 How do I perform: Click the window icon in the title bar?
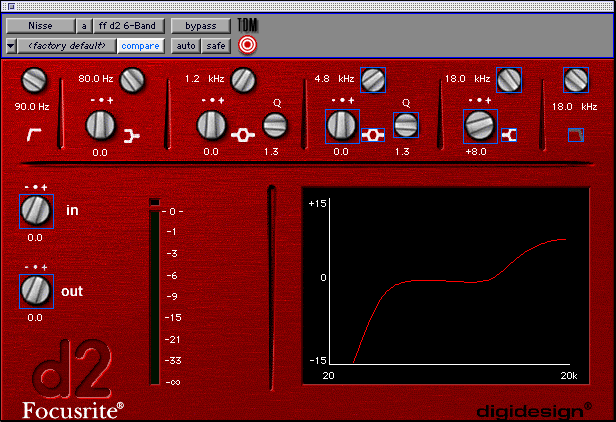click(11, 6)
